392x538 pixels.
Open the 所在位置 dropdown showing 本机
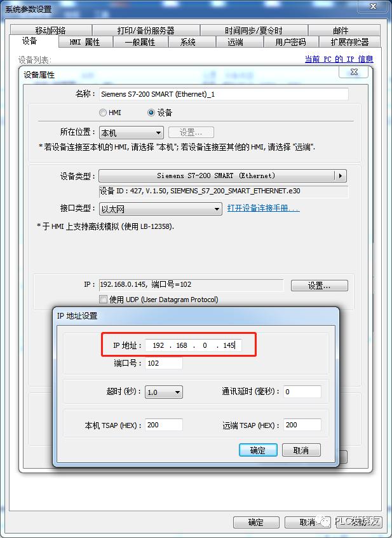(132, 132)
